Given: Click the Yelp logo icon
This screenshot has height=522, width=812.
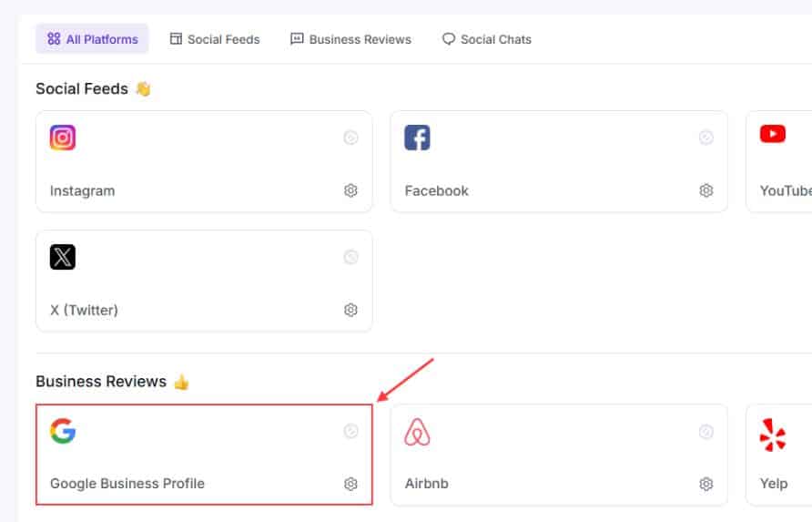Looking at the screenshot, I should tap(772, 435).
